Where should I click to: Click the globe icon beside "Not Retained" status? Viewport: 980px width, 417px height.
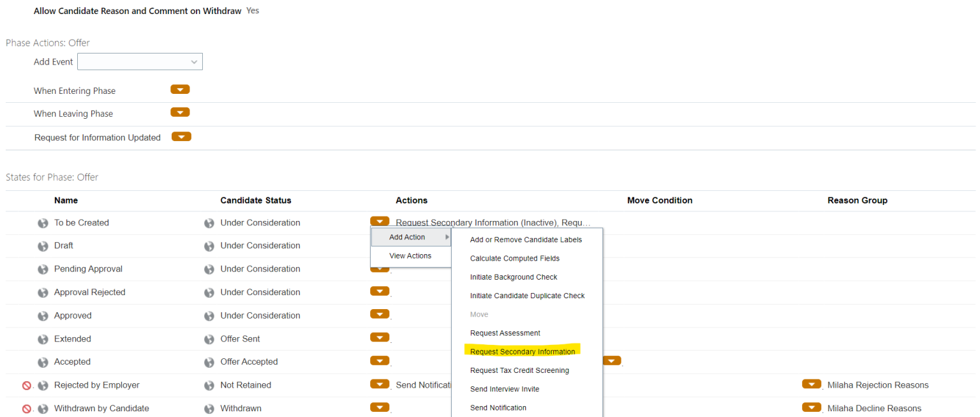click(209, 384)
